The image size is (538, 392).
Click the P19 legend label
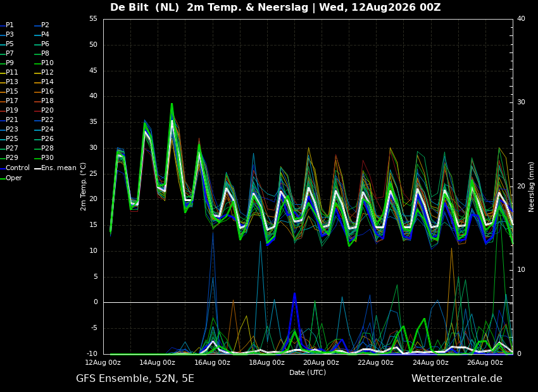(x=11, y=111)
